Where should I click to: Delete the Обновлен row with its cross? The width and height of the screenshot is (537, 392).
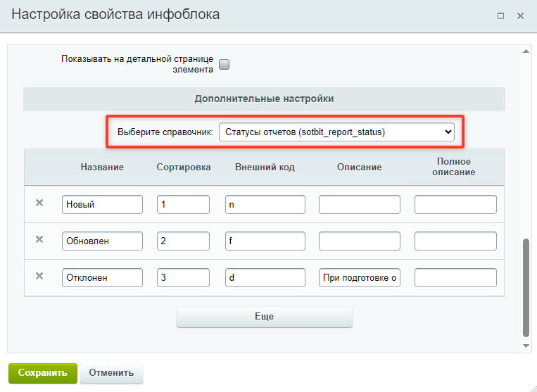[x=39, y=239]
